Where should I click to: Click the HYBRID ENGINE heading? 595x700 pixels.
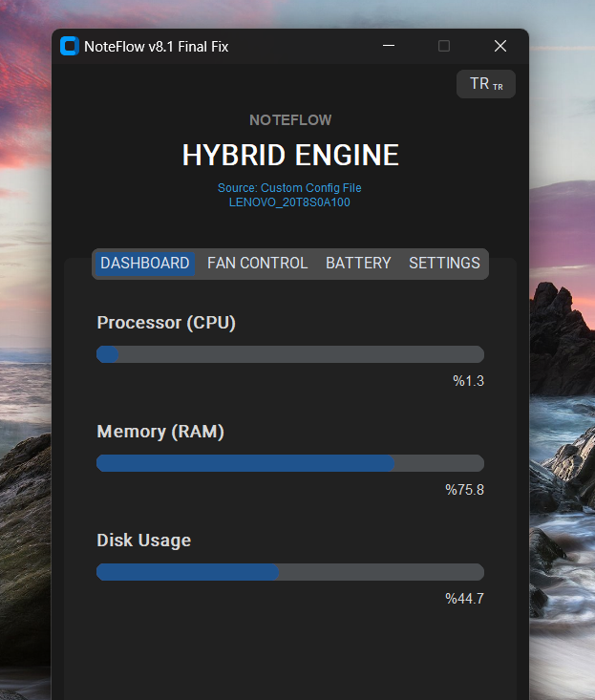tap(290, 156)
